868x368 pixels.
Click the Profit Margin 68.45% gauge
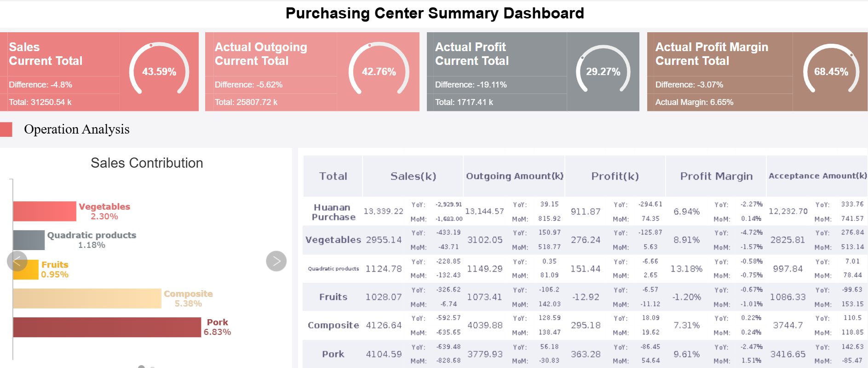[x=831, y=71]
